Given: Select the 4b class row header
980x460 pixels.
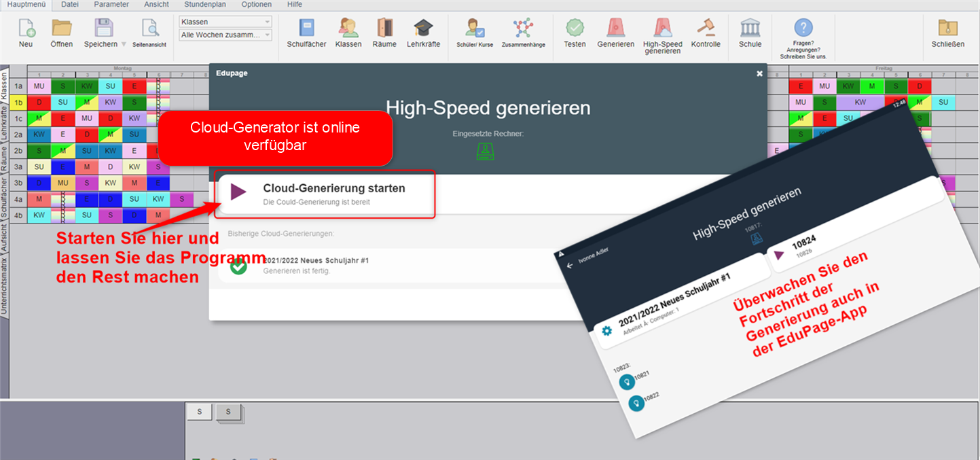Looking at the screenshot, I should pyautogui.click(x=18, y=215).
